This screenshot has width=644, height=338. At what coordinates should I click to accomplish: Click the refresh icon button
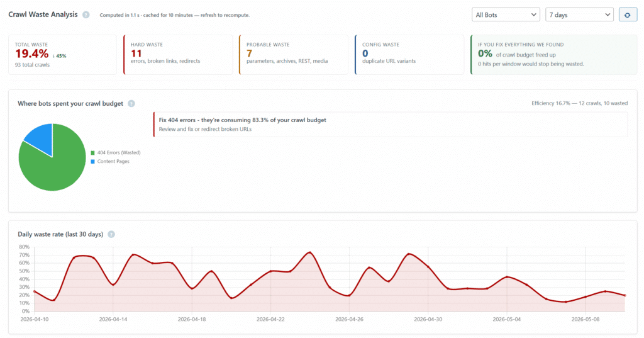point(628,15)
